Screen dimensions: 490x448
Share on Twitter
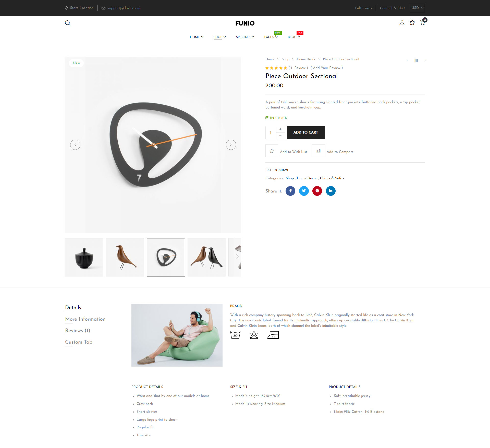pyautogui.click(x=304, y=191)
